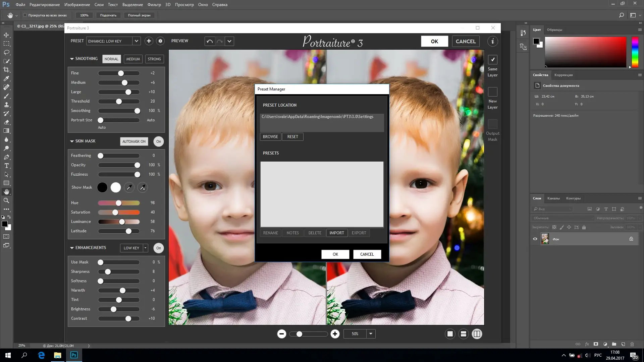Open the Enhance: Low Key preset dropdown

click(137, 41)
